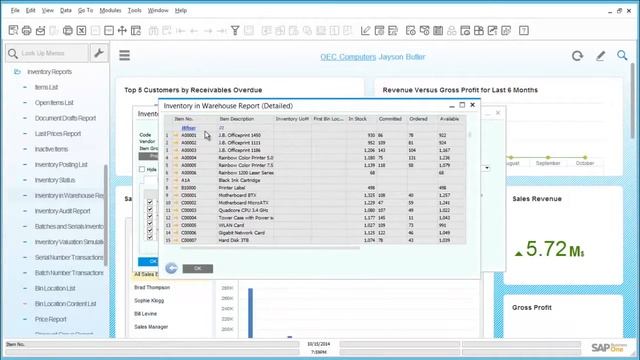The height and width of the screenshot is (360, 640).
Task: Open Inventory Status in the sidebar
Action: pyautogui.click(x=55, y=180)
